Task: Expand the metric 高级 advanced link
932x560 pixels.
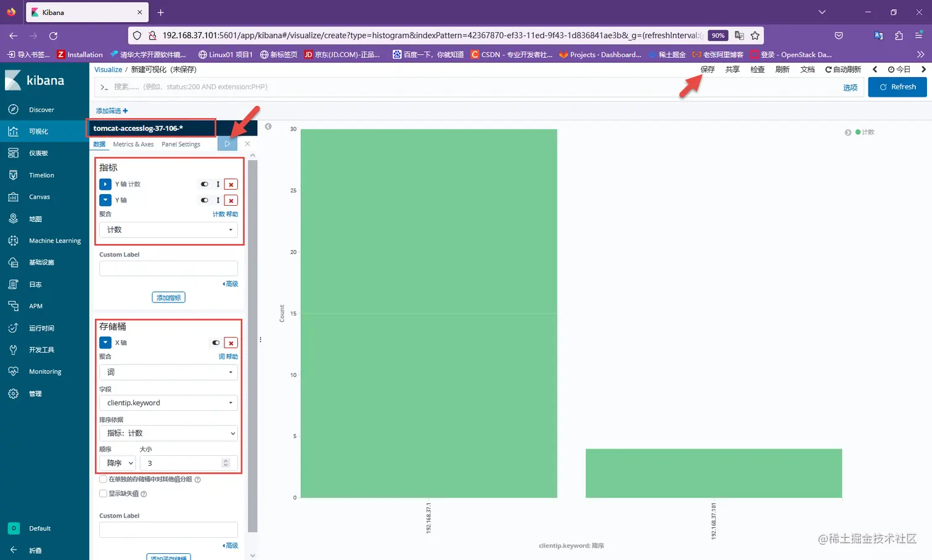Action: (231, 284)
